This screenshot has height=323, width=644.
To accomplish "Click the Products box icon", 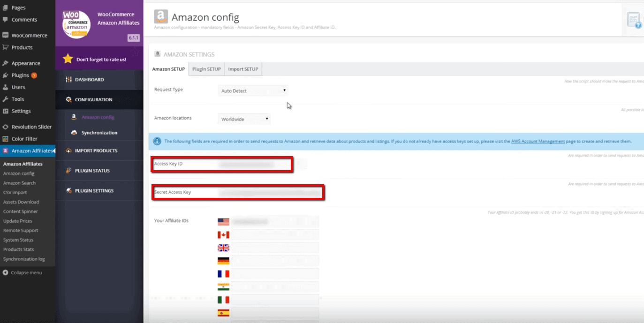I will [x=5, y=47].
